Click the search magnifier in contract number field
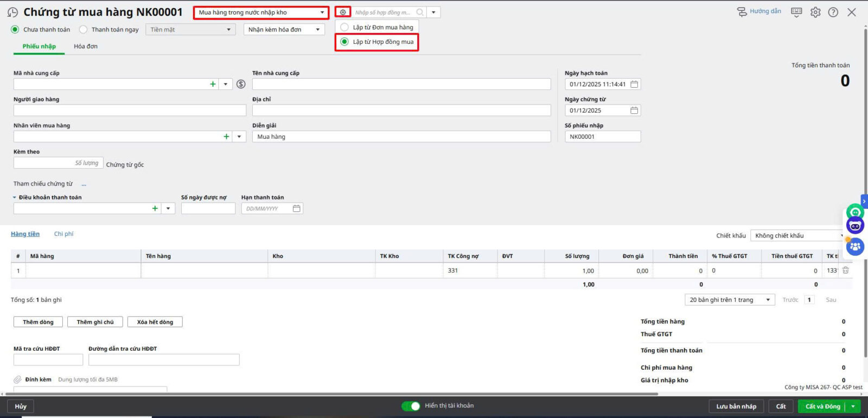Screen dimensions: 868x418 coord(420,12)
